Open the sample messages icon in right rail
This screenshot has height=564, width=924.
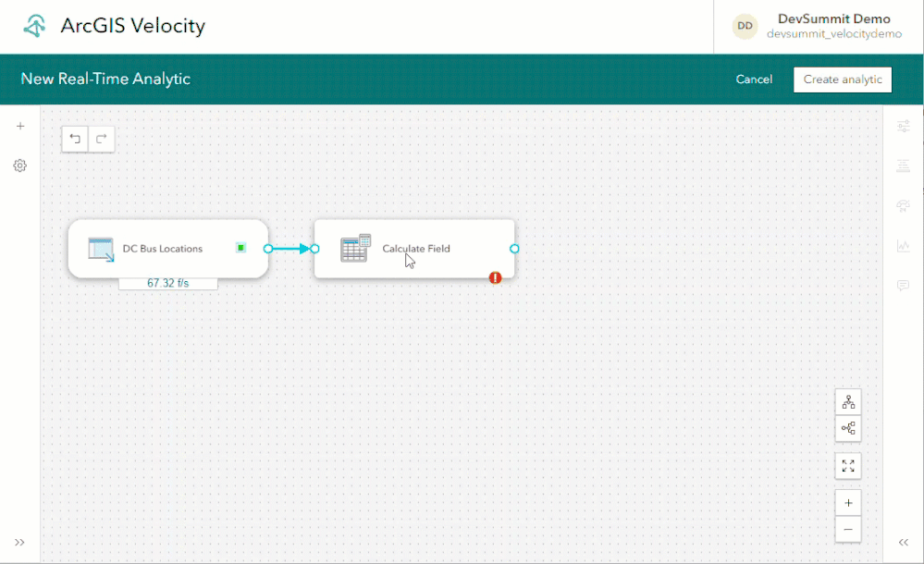(x=903, y=205)
